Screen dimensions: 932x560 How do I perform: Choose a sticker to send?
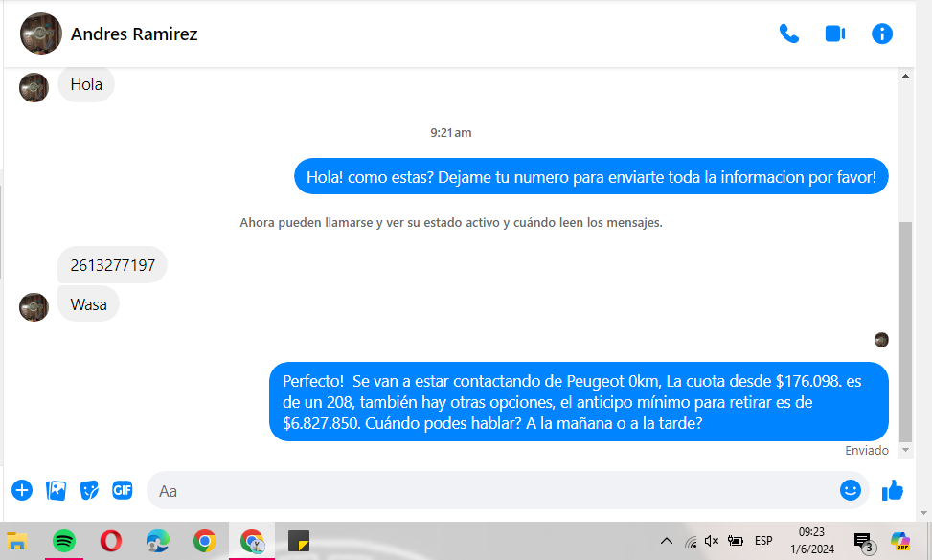coord(89,490)
